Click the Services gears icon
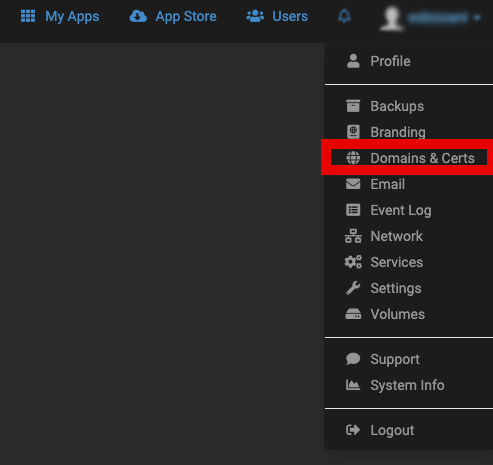493x465 pixels. (x=353, y=262)
